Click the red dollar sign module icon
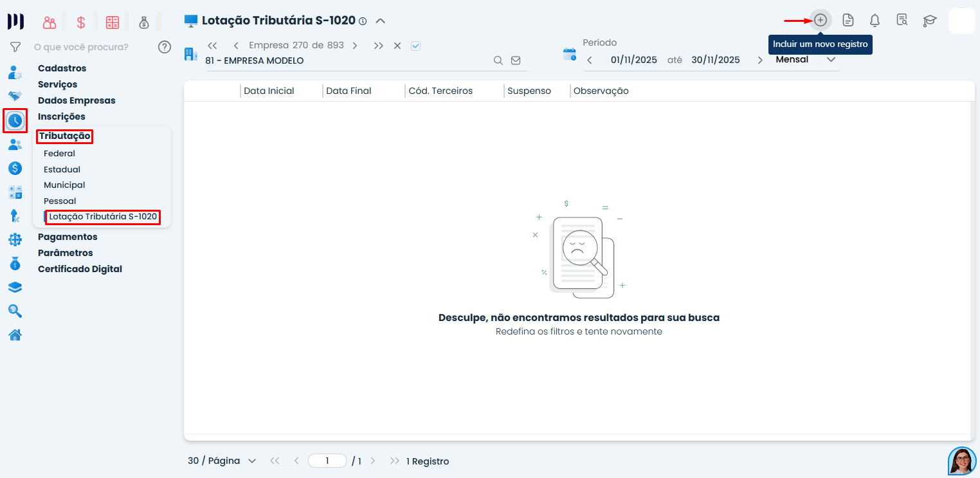 click(81, 23)
